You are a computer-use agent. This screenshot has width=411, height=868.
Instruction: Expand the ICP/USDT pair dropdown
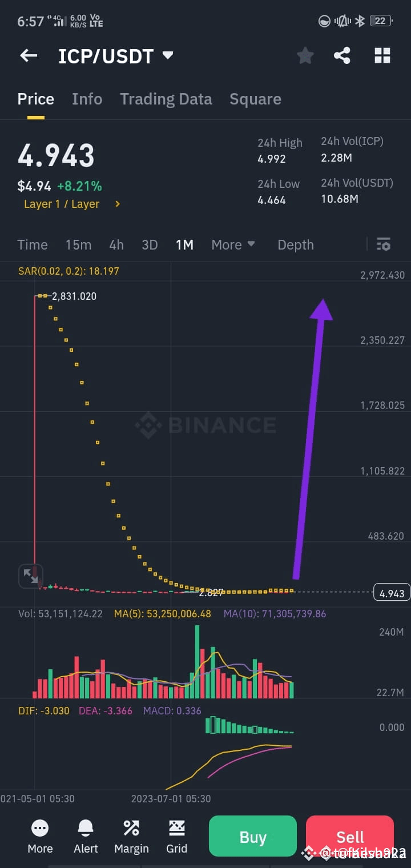pos(168,55)
